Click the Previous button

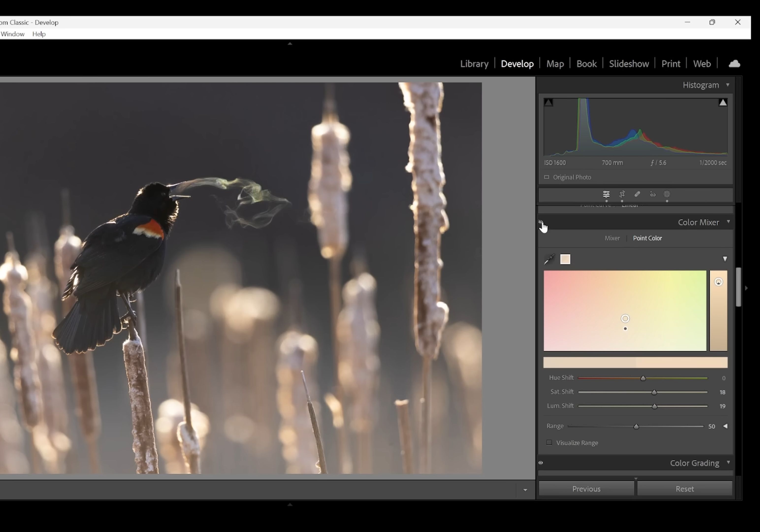pos(586,489)
